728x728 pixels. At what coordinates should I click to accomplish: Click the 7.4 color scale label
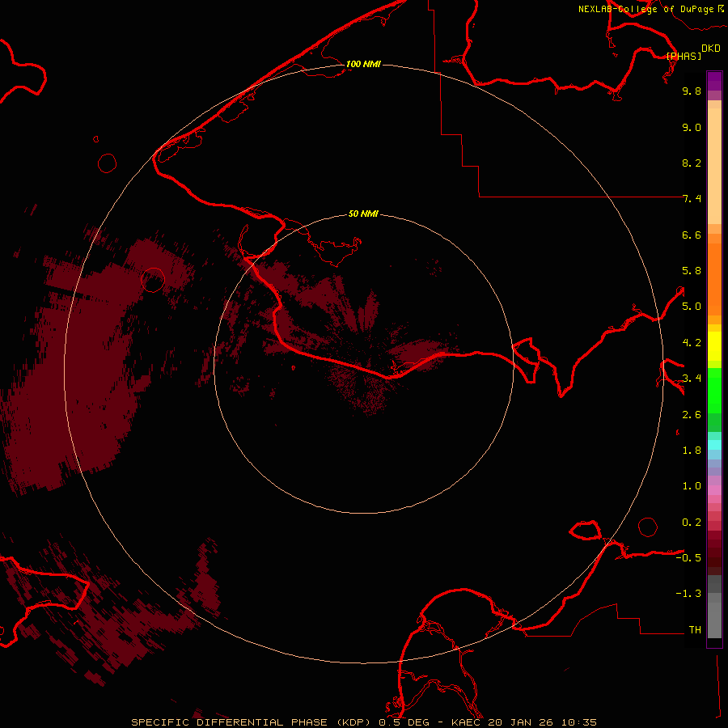[692, 199]
